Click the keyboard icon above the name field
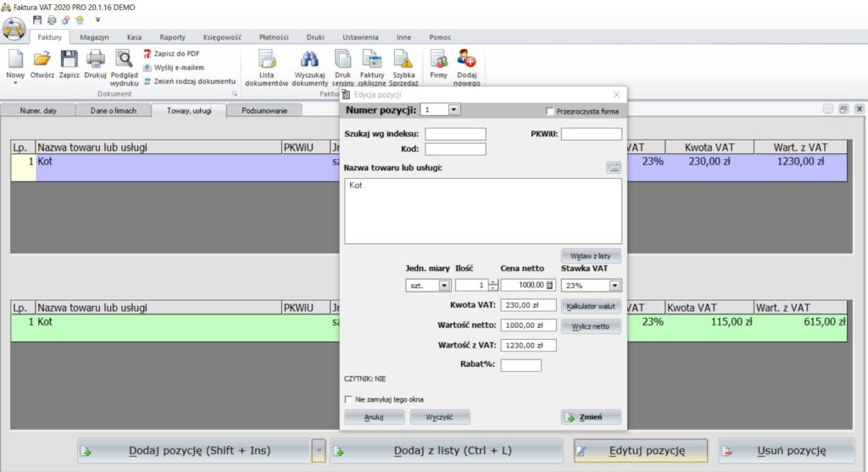The height and width of the screenshot is (472, 868). coord(614,168)
